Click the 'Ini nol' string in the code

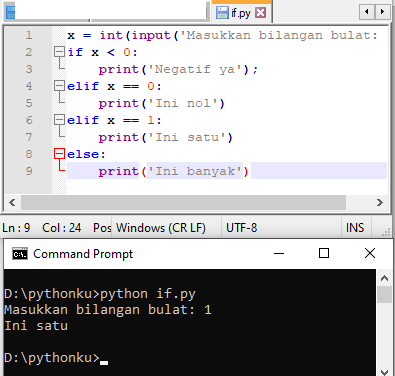(x=183, y=103)
